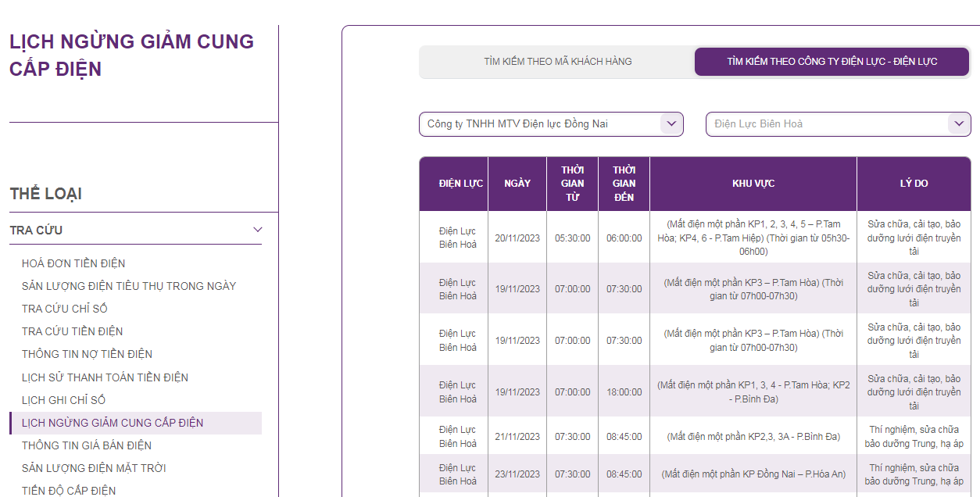The width and height of the screenshot is (980, 497).
Task: Click chevron arrow in company dropdown
Action: tap(671, 123)
